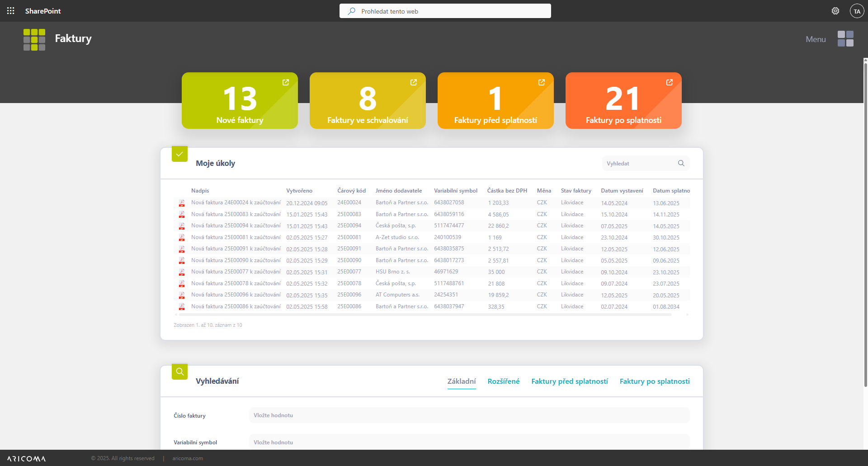Click the Číslo faktury input field

(x=469, y=415)
